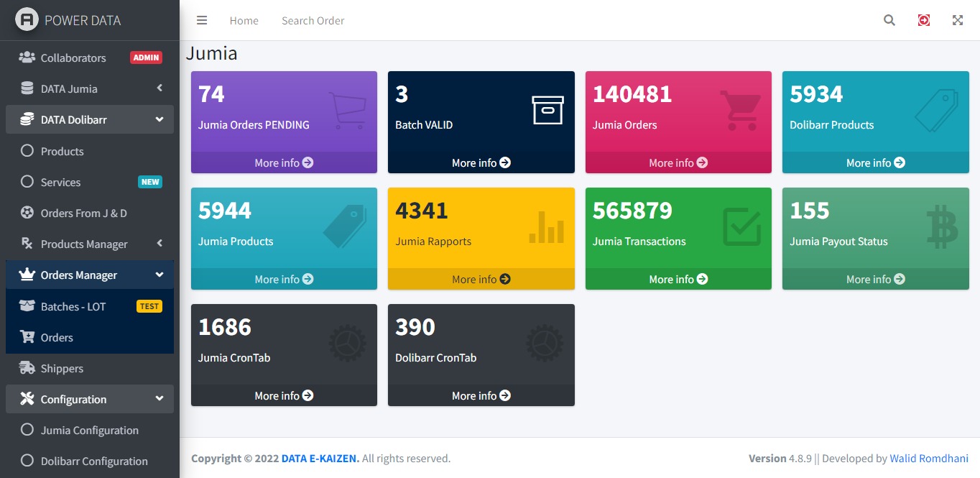Select the circle marker beside Products
Viewport: 980px width, 478px height.
click(27, 151)
